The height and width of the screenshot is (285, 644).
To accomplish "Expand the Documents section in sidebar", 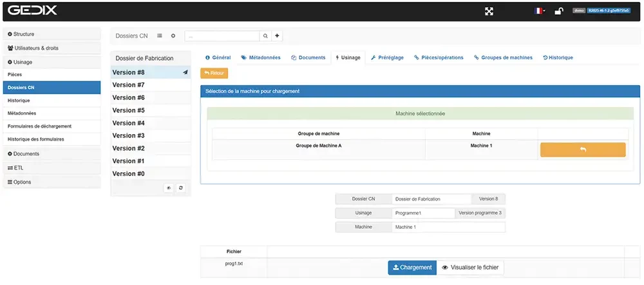I will (52, 153).
